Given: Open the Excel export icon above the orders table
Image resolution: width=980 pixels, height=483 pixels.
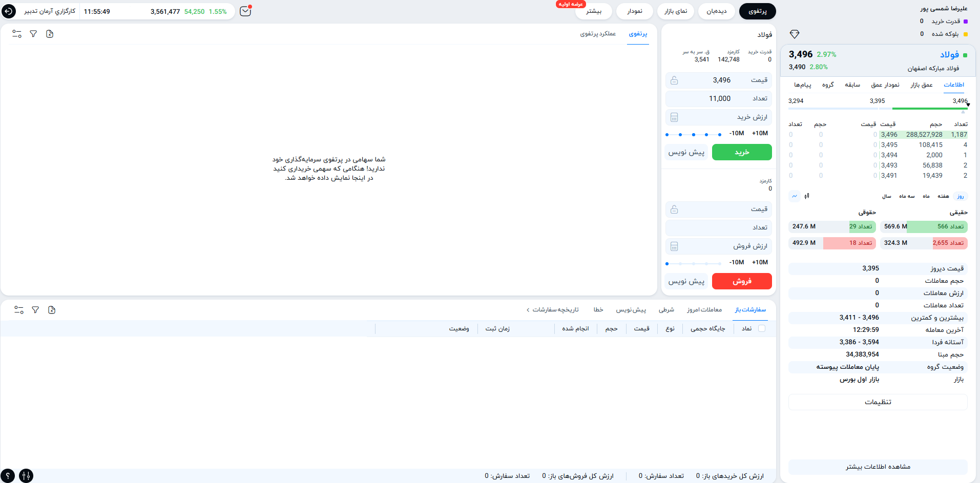Looking at the screenshot, I should coord(51,310).
